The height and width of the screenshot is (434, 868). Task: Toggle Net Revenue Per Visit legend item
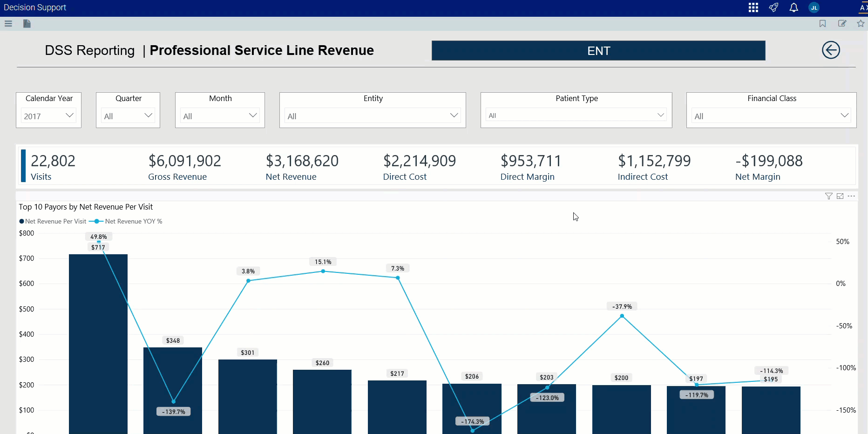tap(53, 221)
